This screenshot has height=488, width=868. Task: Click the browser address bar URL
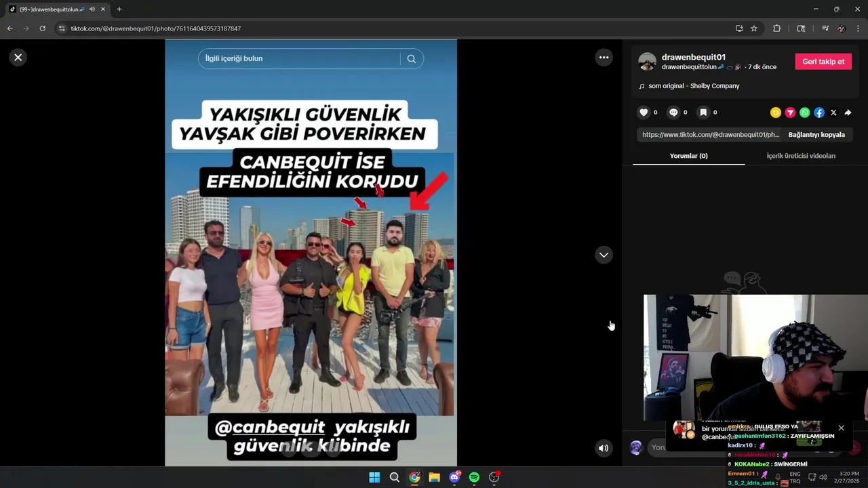156,28
